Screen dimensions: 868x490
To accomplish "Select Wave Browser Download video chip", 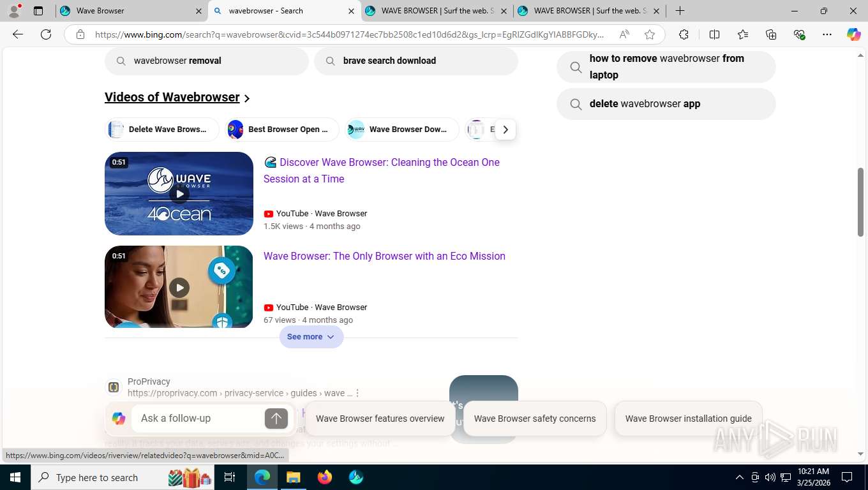I will pyautogui.click(x=402, y=130).
